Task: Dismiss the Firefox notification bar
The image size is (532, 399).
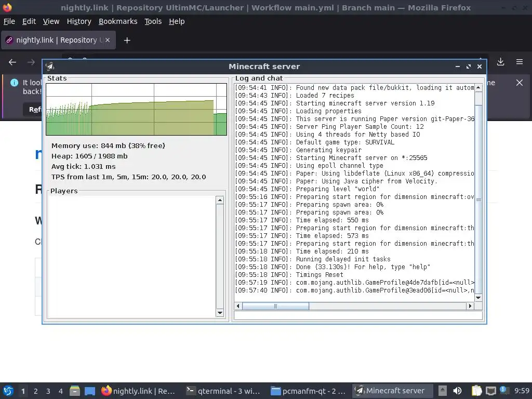Action: (519, 83)
